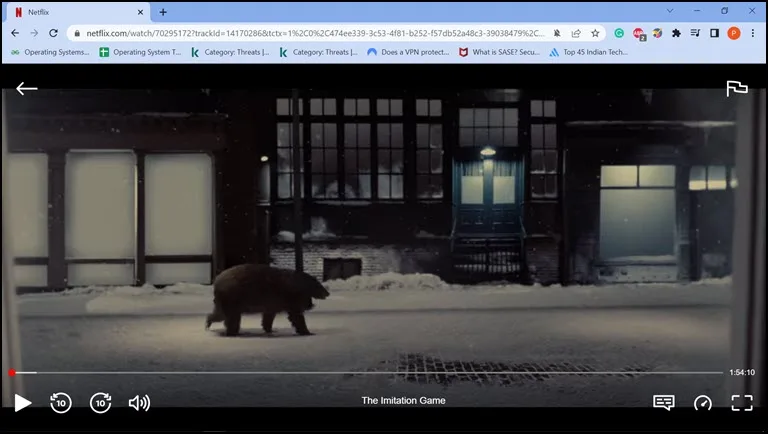Open second Category: Threats bookmark
Image resolution: width=768 pixels, height=434 pixels.
point(318,52)
